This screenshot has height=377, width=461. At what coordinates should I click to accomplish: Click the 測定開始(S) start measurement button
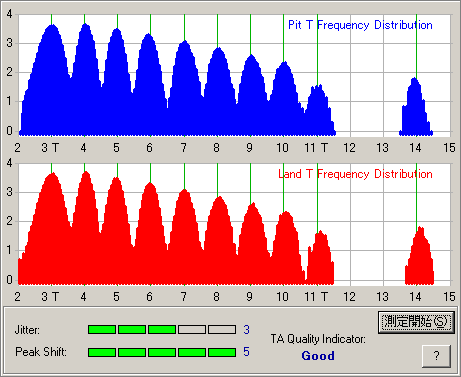click(x=416, y=322)
